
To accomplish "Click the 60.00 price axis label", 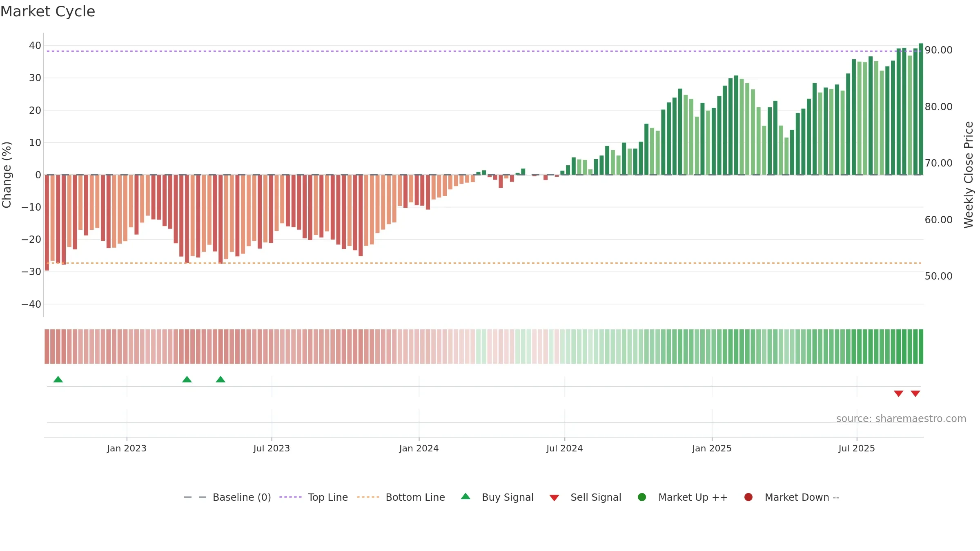I will tap(938, 220).
